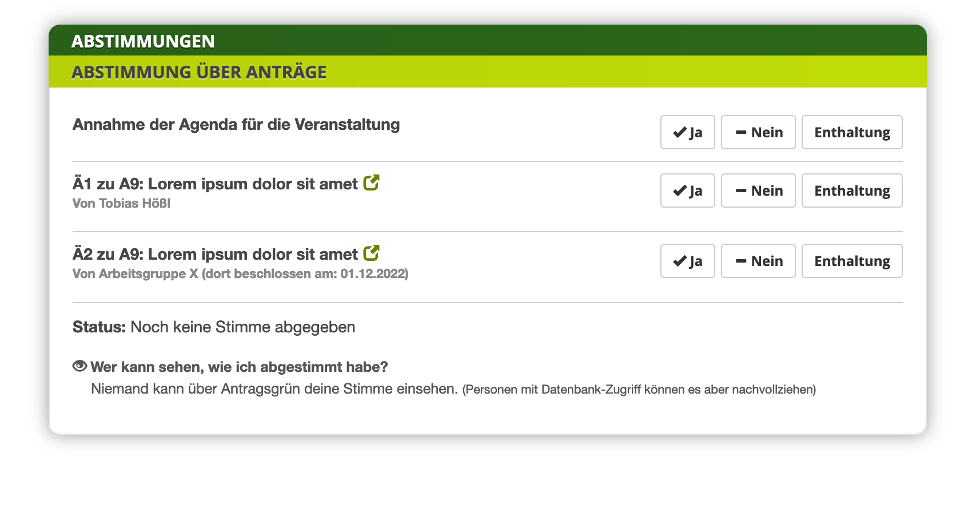Viewport: 980px width, 508px height.
Task: Click the Status: Noch keine Stimme abgegeben text
Action: [213, 327]
